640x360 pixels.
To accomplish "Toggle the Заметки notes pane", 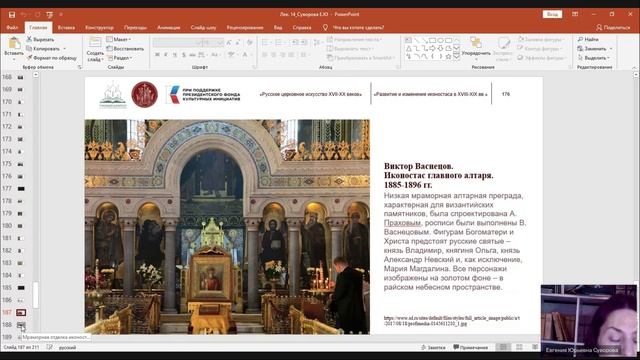I will coord(433,347).
